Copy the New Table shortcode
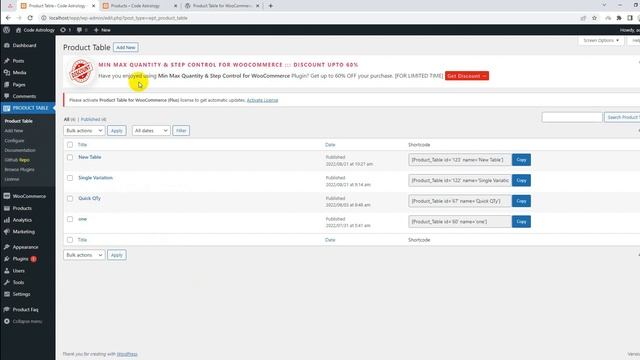Image resolution: width=640 pixels, height=360 pixels. click(521, 160)
